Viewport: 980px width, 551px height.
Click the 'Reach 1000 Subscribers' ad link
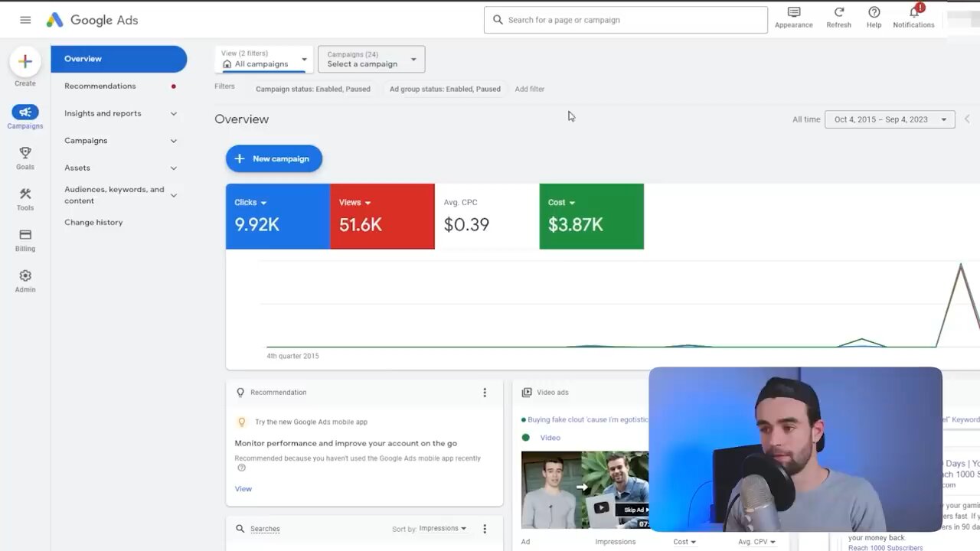click(886, 547)
